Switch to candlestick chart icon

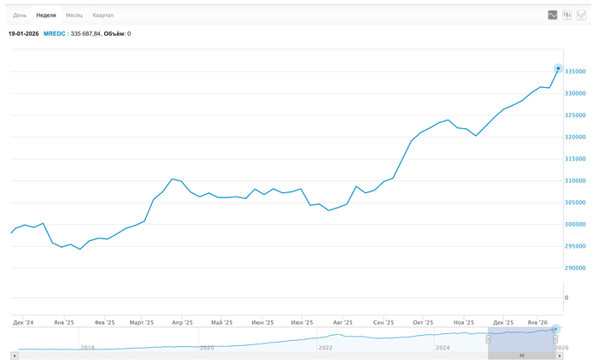[566, 15]
